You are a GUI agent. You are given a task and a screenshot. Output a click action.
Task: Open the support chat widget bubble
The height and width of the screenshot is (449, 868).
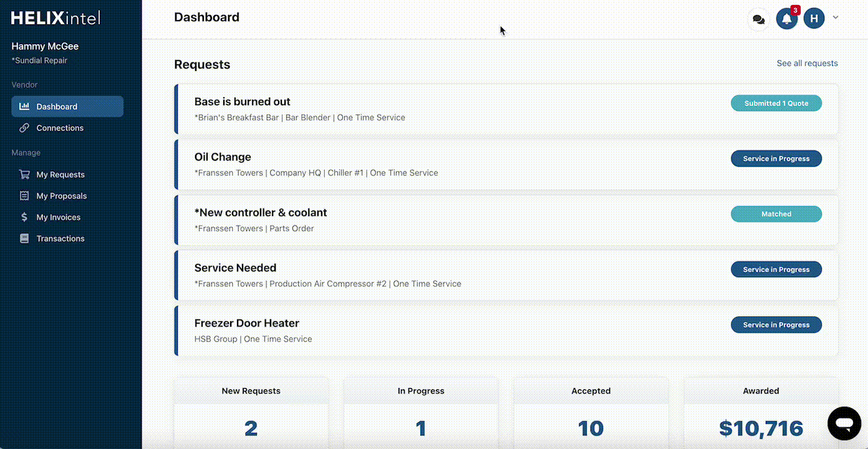844,423
